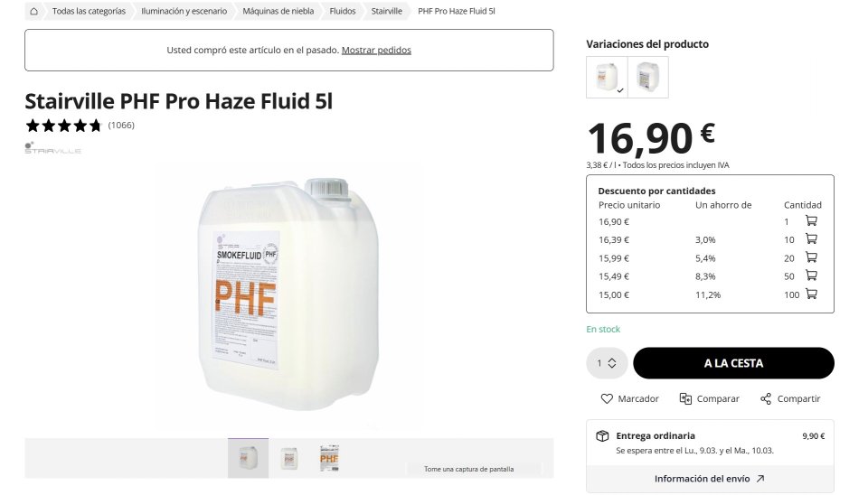Click the home icon in breadcrumb
Image resolution: width=868 pixels, height=495 pixels.
tap(33, 12)
